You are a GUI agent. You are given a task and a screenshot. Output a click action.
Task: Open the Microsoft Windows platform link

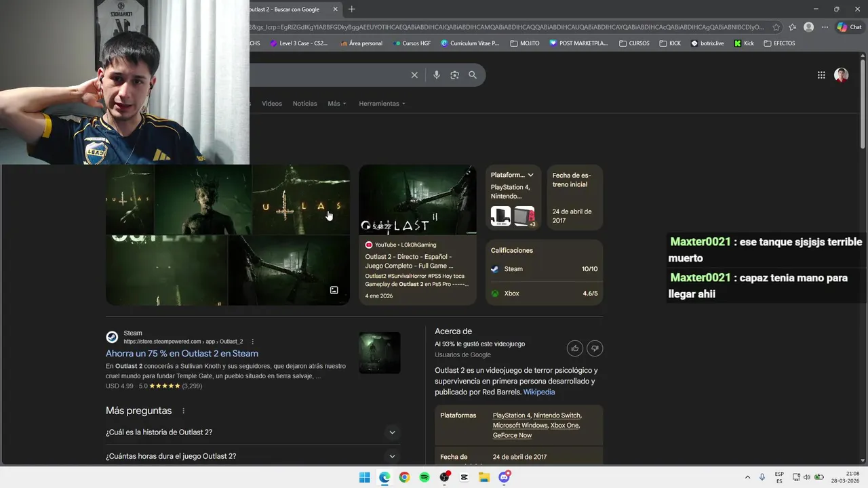tap(520, 426)
